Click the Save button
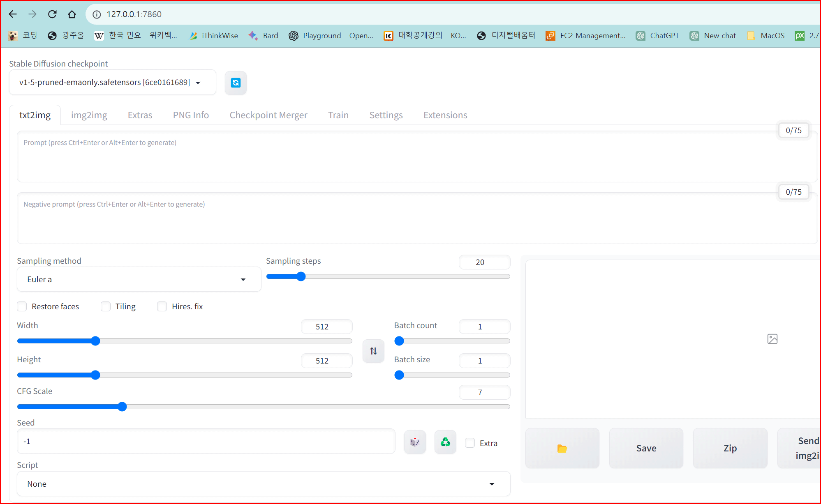The height and width of the screenshot is (504, 821). (646, 448)
